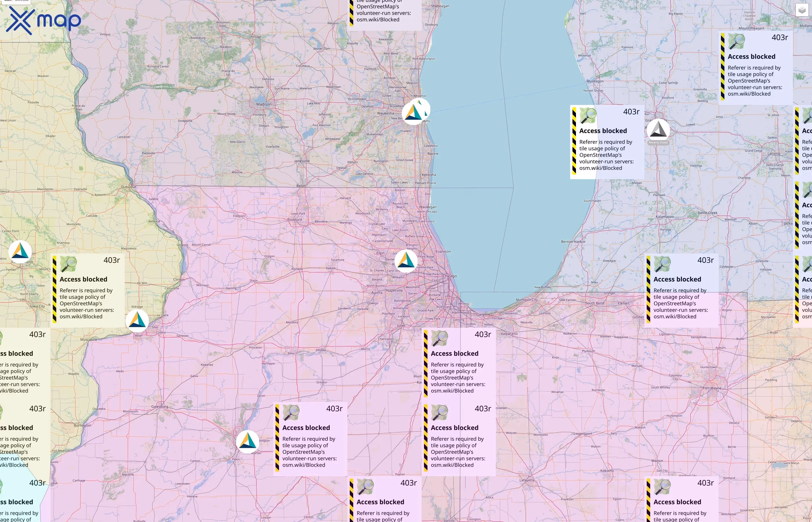The image size is (812, 522).
Task: Click the Muskegon city label
Action: coord(595,81)
